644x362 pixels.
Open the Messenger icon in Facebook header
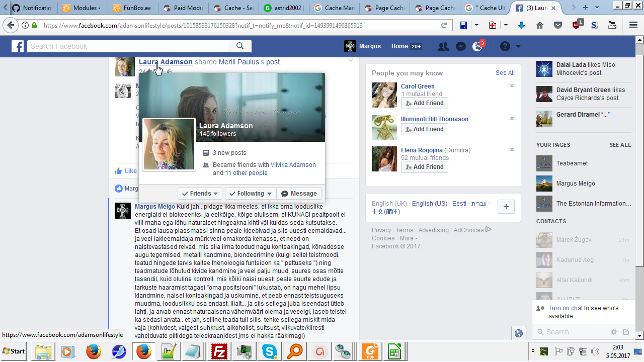pos(460,46)
